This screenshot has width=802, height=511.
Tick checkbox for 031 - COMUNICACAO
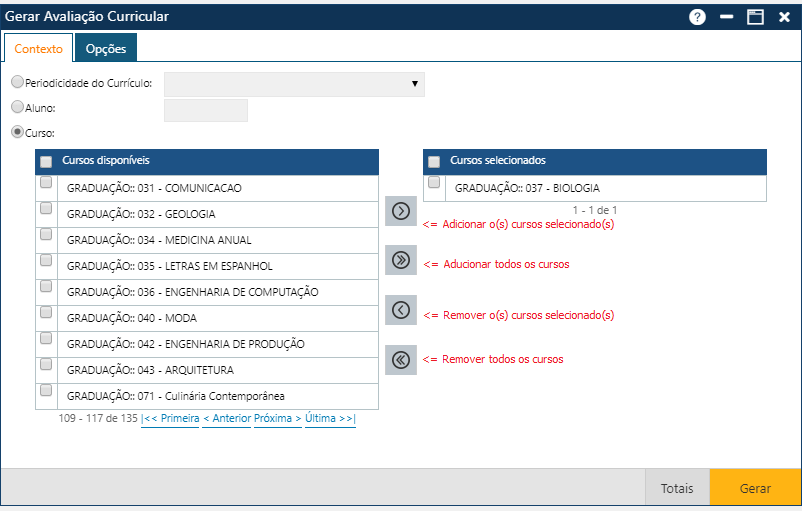point(46,182)
